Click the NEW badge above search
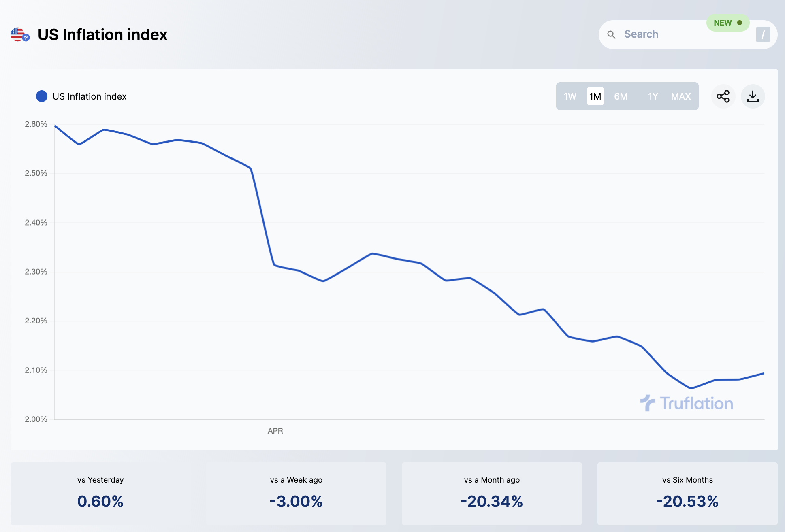 (x=727, y=23)
